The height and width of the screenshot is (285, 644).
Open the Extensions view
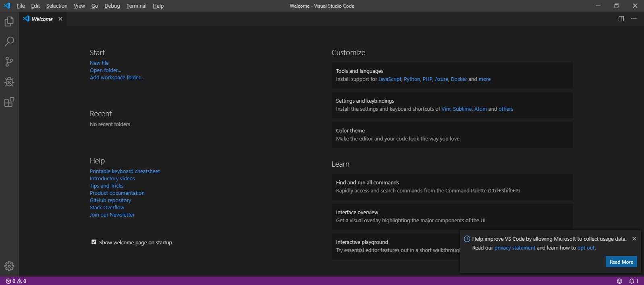tap(9, 102)
